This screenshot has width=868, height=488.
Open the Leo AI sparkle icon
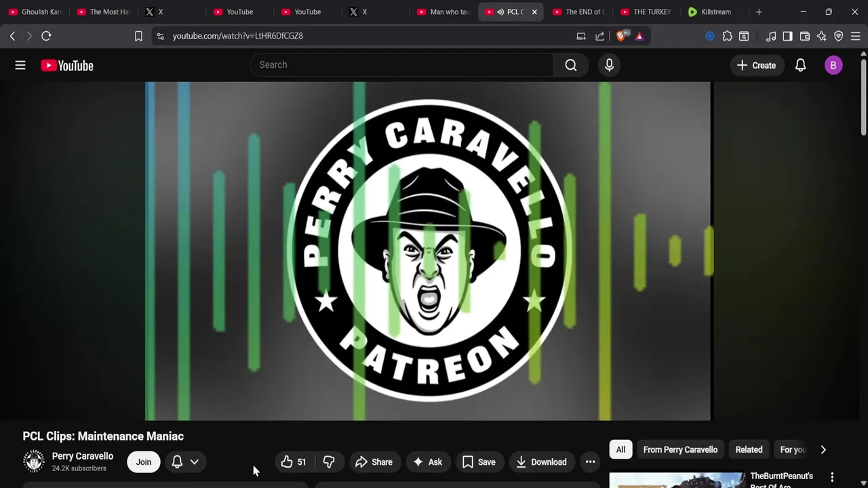coord(822,36)
